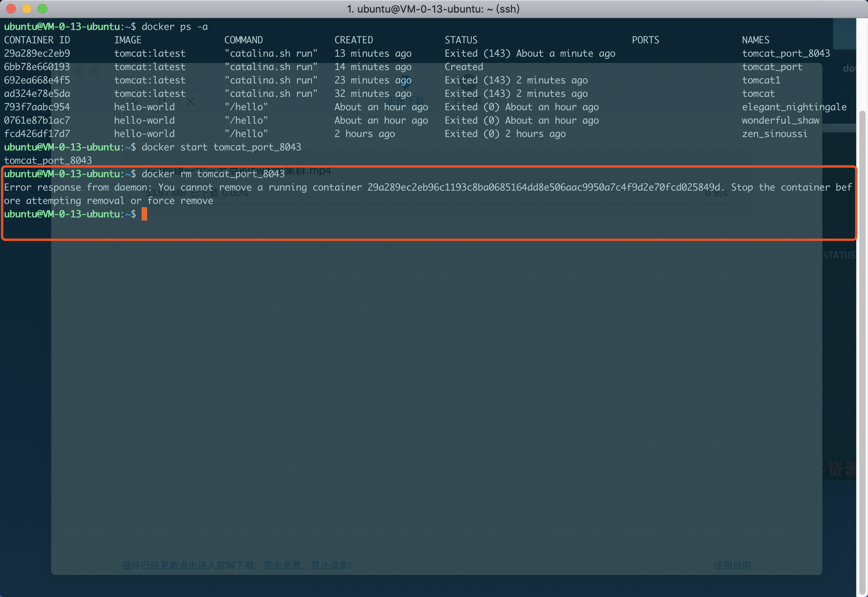Click window title ubuntu@VM-0-13-ubuntu (ssh)
Viewport: 868px width, 597px height.
[x=433, y=9]
